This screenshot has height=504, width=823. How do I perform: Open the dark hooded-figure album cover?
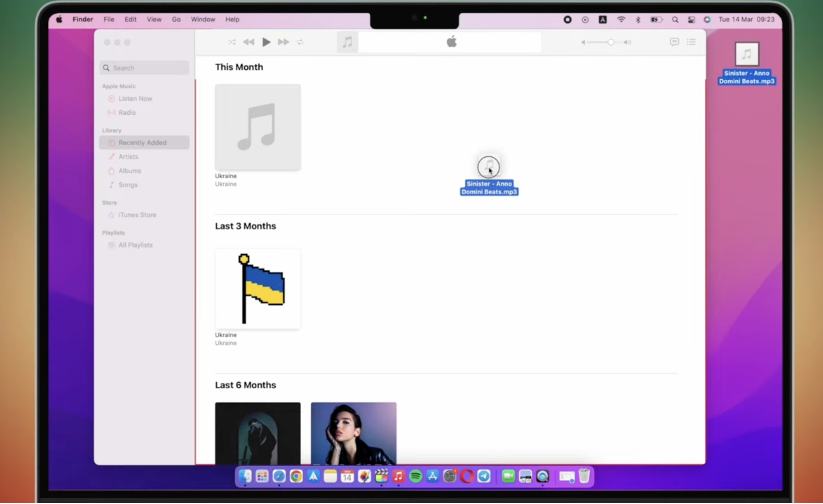click(x=258, y=433)
